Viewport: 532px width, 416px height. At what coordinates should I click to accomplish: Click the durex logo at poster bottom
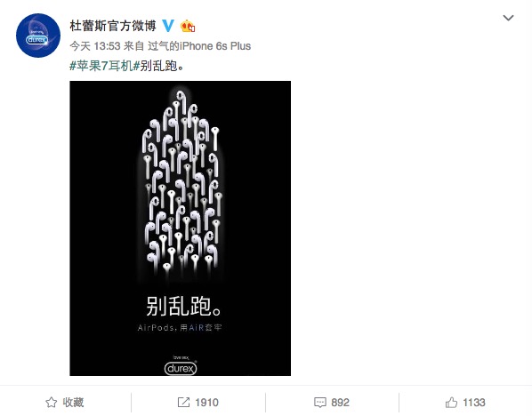pos(181,365)
